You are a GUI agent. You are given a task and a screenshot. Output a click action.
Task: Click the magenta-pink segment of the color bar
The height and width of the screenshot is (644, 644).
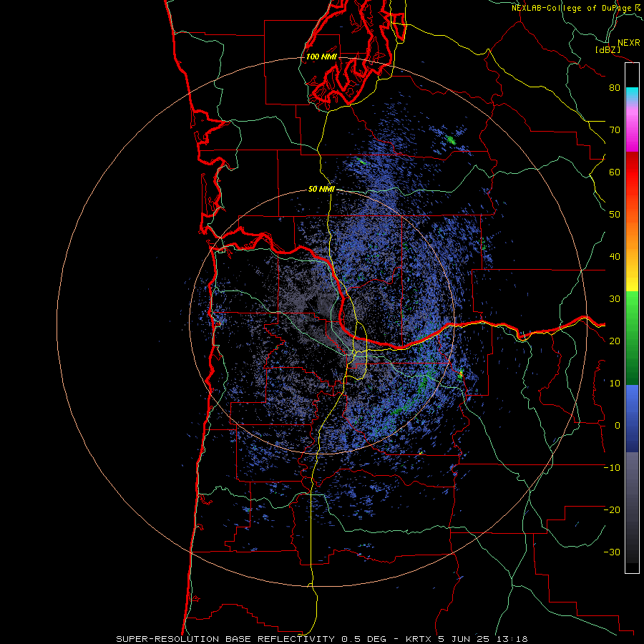click(632, 127)
